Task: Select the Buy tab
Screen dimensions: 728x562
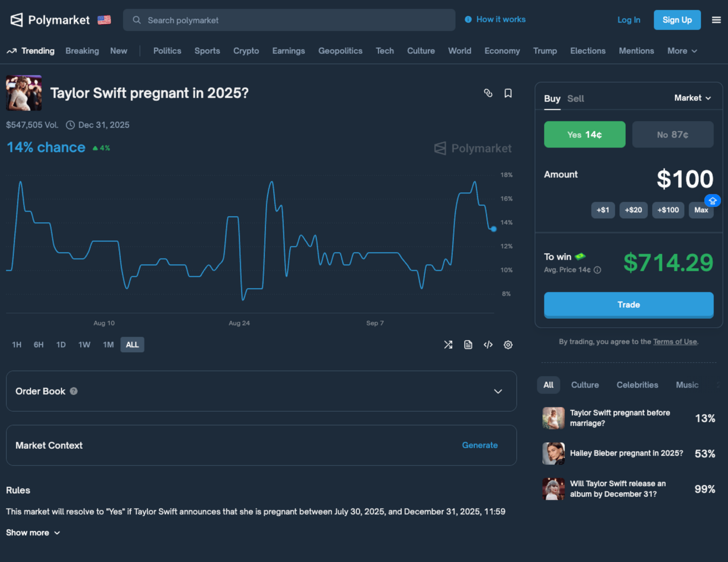Action: coord(552,99)
